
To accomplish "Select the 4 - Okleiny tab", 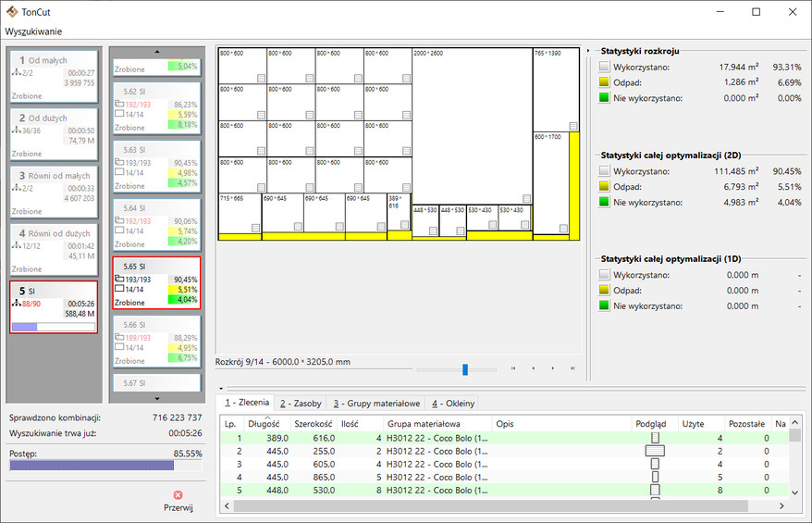I will tap(453, 404).
